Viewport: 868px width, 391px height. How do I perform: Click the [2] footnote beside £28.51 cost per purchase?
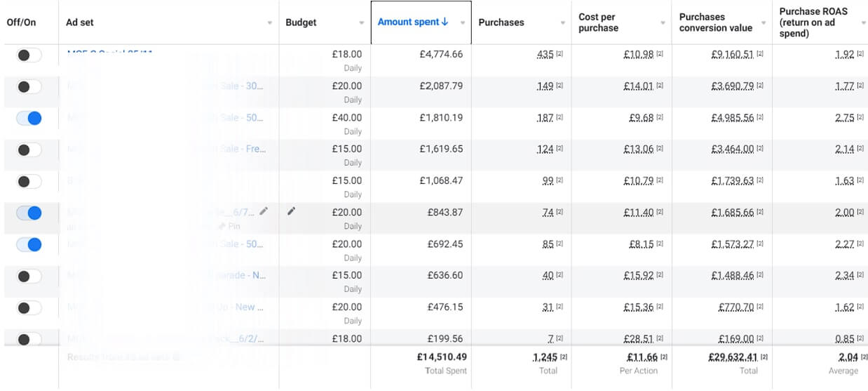pos(660,338)
